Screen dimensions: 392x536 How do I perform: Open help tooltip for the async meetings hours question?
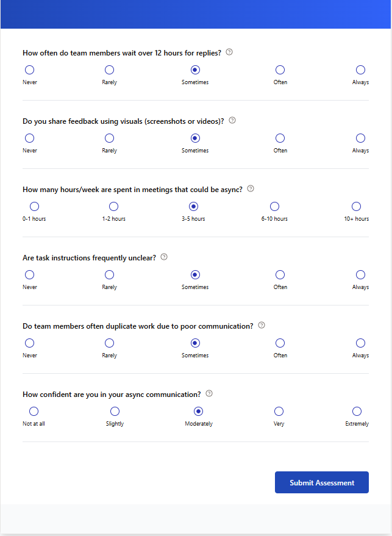[x=250, y=189]
